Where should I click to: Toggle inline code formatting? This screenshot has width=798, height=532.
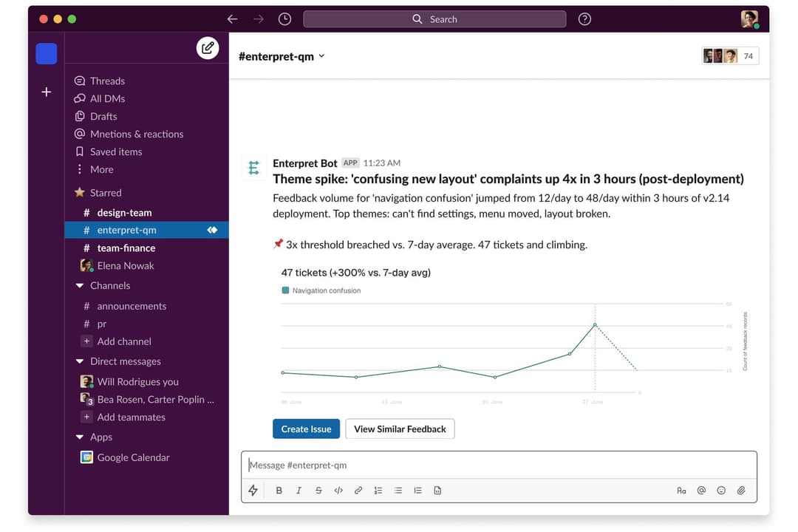(338, 491)
